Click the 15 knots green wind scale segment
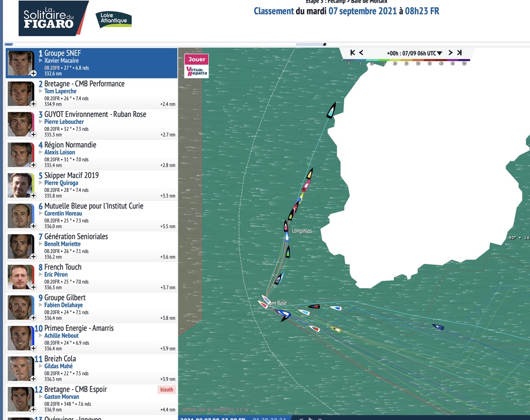The width and height of the screenshot is (530, 420). [384, 60]
